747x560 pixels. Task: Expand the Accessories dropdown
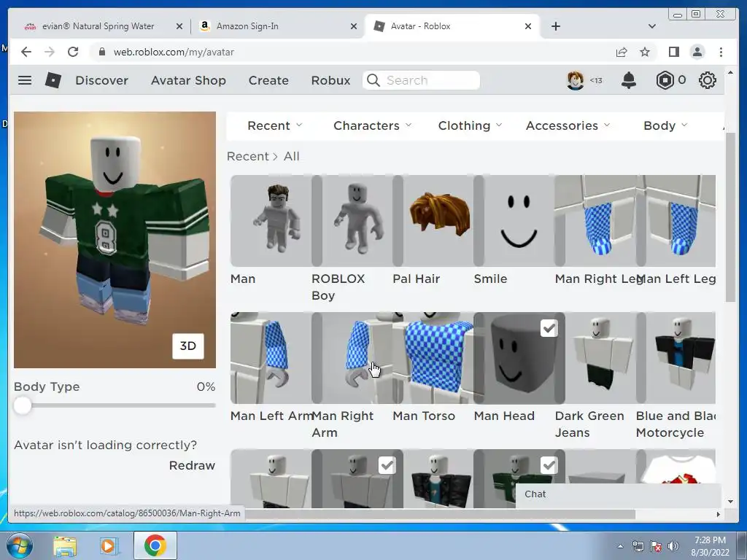click(568, 125)
